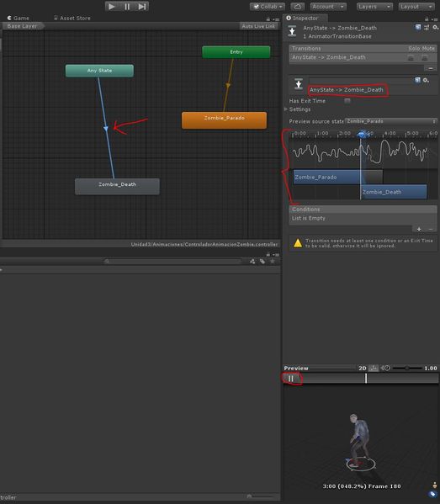
Task: Open the Preview source state dropdown
Action: click(391, 121)
